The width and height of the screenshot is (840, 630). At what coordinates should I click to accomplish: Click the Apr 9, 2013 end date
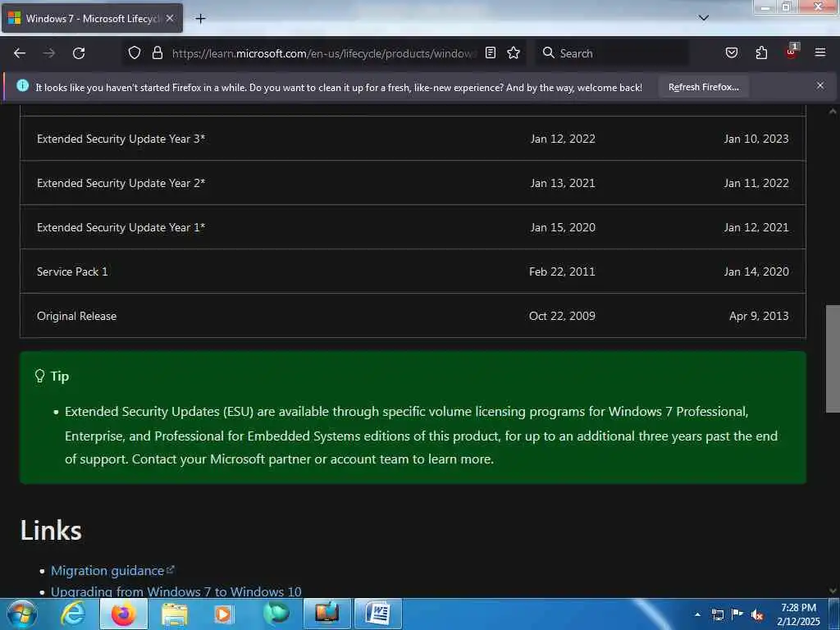tap(759, 316)
